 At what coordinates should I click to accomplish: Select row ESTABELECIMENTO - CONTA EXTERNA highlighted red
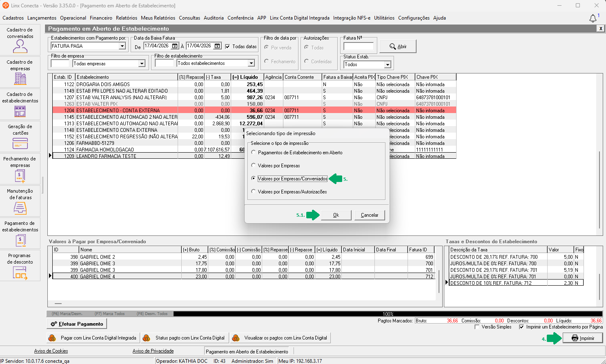(254, 111)
